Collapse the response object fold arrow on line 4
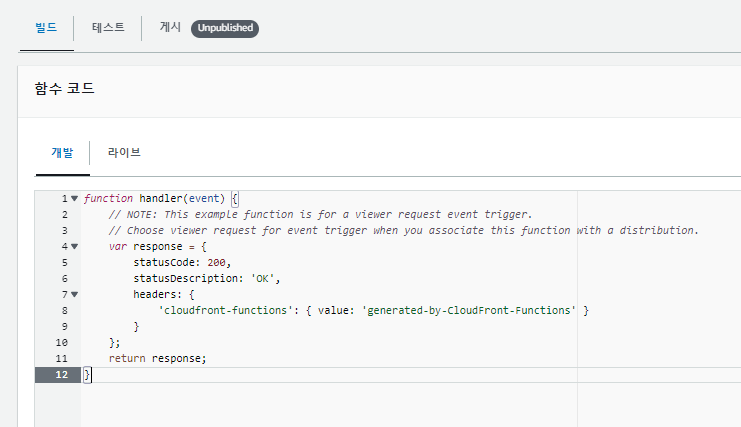Viewport: 741px width, 427px height. (x=74, y=246)
